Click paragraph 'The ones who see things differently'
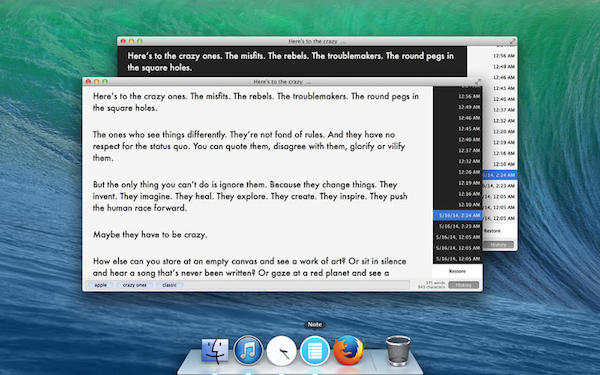The image size is (600, 375). tap(249, 146)
